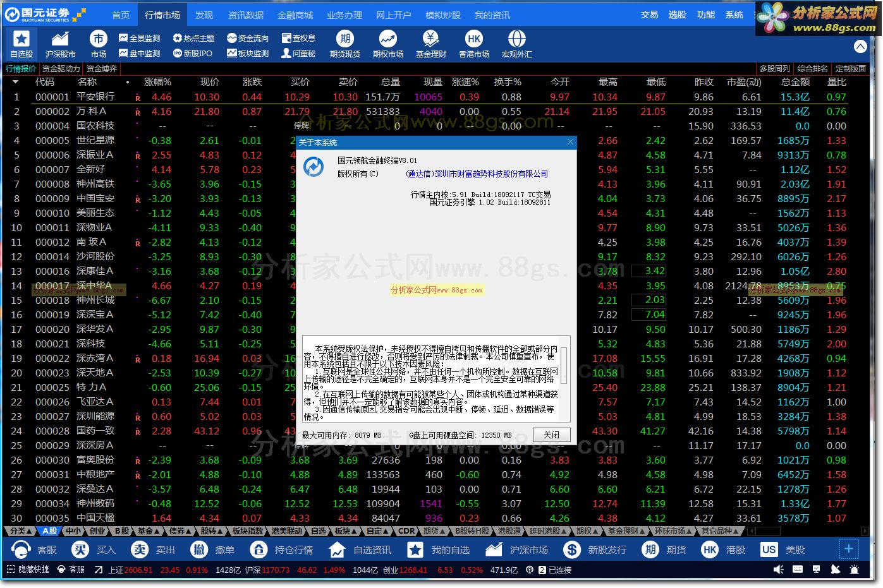Open 热点主题 in the toolbar
883x588 pixels.
(194, 38)
